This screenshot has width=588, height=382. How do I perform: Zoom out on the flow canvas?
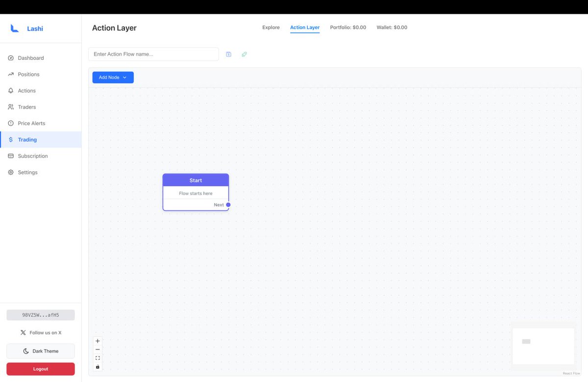tap(98, 350)
